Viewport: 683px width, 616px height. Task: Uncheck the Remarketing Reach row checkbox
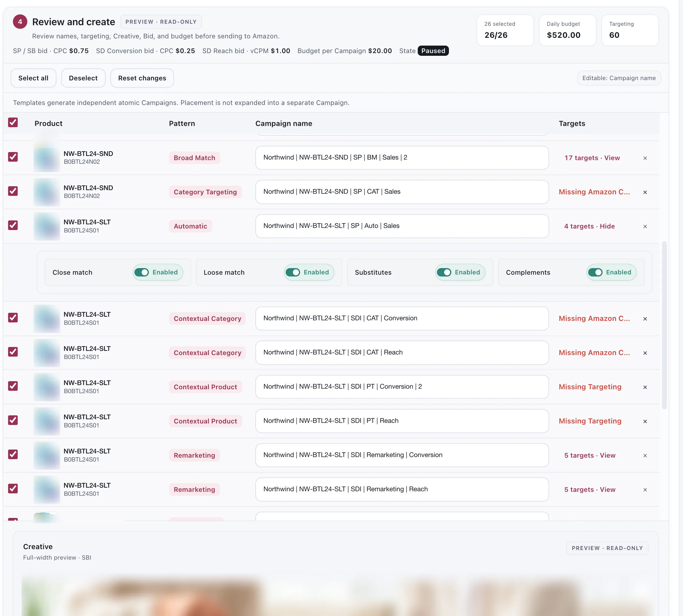(x=13, y=489)
